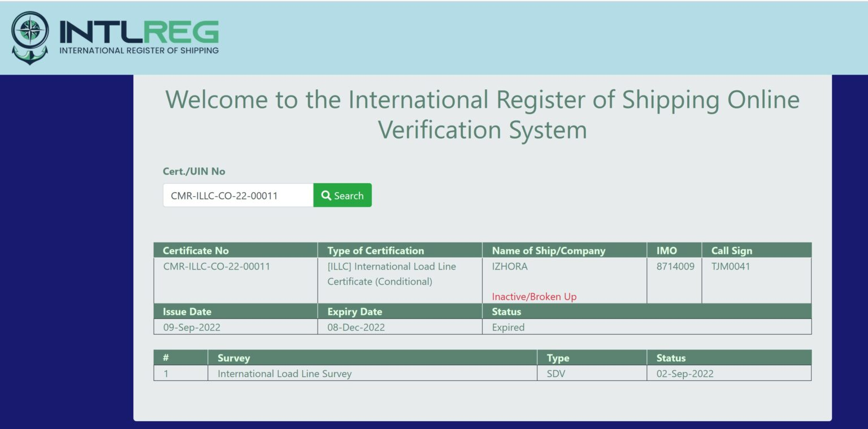The width and height of the screenshot is (868, 429).
Task: Select survey row number 1
Action: [166, 374]
